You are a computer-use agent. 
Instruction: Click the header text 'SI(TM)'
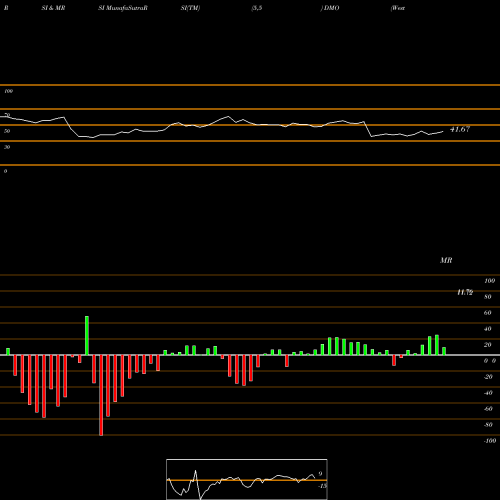190,8
